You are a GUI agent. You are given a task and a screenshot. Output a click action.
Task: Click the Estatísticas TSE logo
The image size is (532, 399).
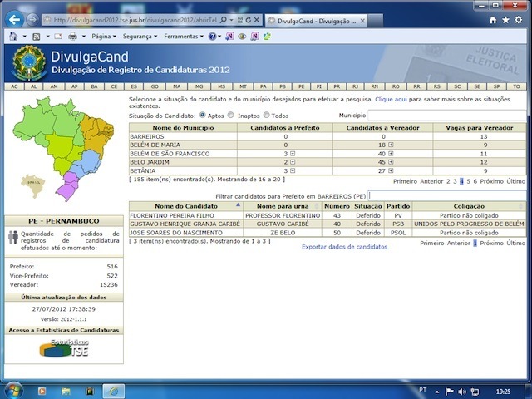[x=63, y=349]
